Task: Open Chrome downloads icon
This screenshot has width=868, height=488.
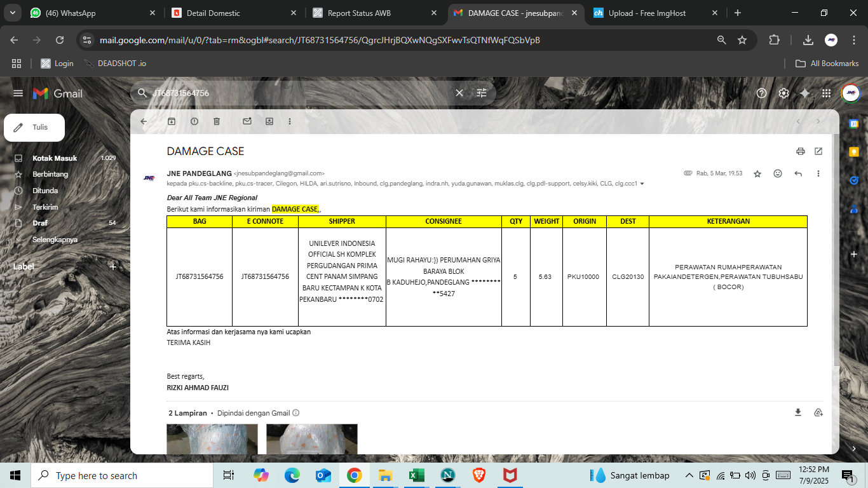Action: 808,40
